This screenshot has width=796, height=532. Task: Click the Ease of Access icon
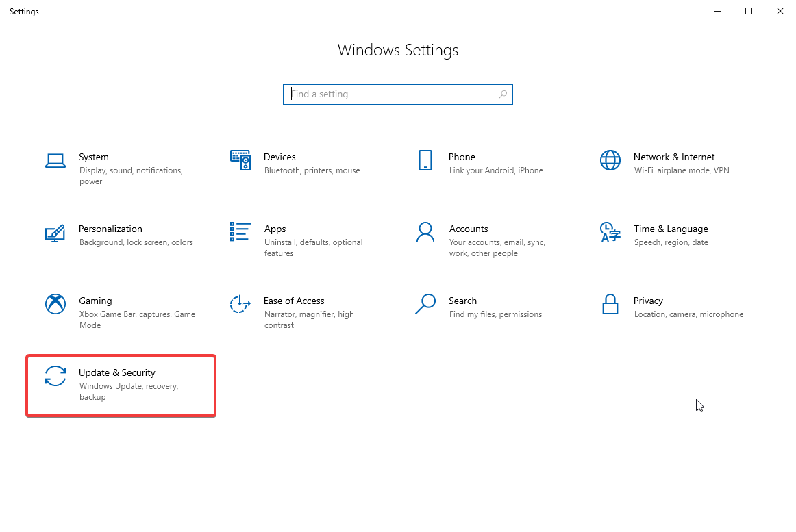240,304
